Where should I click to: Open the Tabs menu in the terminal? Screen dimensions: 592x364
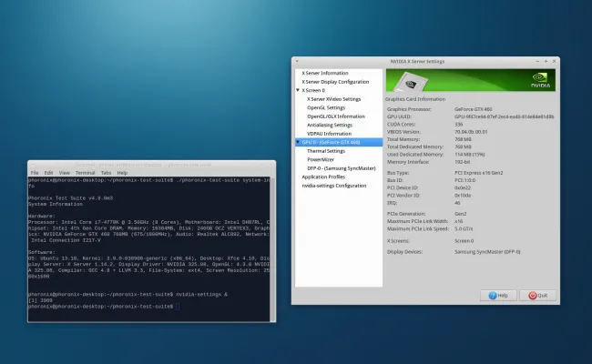(106, 172)
